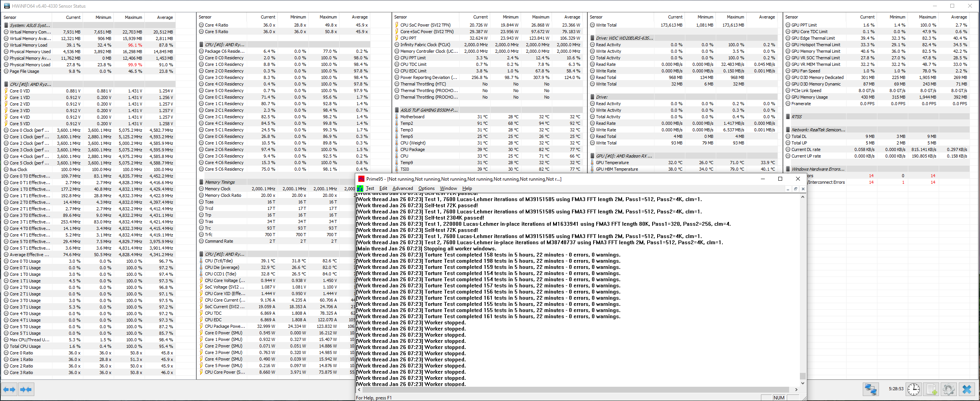The width and height of the screenshot is (980, 401).
Task: Click bolt icon beside CPU PPT row
Action: coord(396,38)
